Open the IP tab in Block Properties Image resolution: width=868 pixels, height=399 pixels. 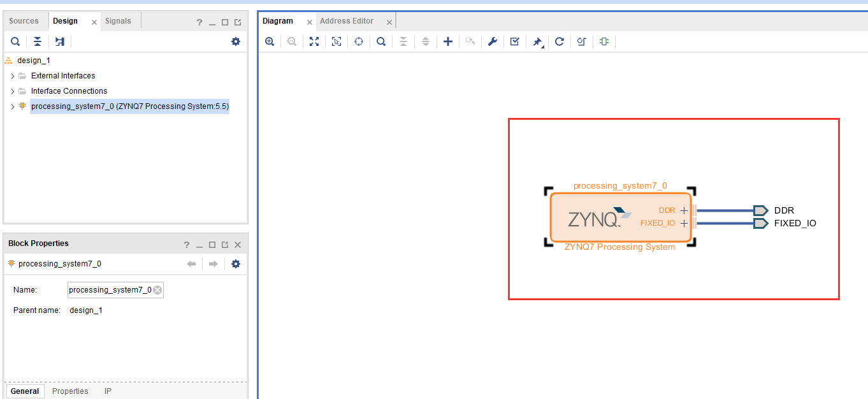point(108,391)
